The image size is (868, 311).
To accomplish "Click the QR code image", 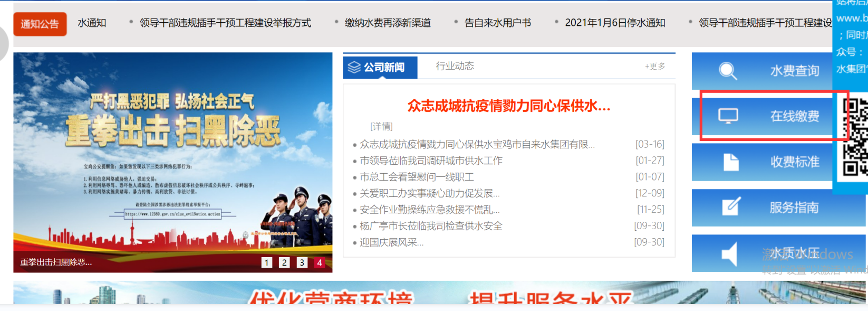I will click(x=855, y=137).
